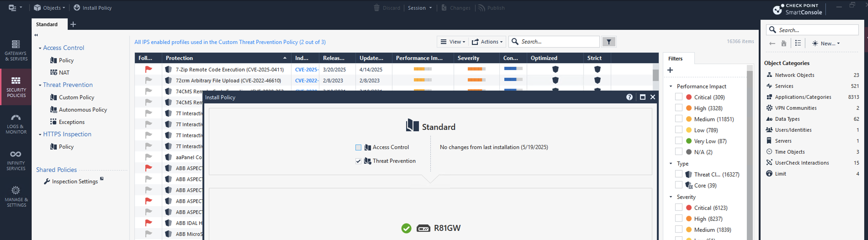Open the NAT policy item

(60, 72)
